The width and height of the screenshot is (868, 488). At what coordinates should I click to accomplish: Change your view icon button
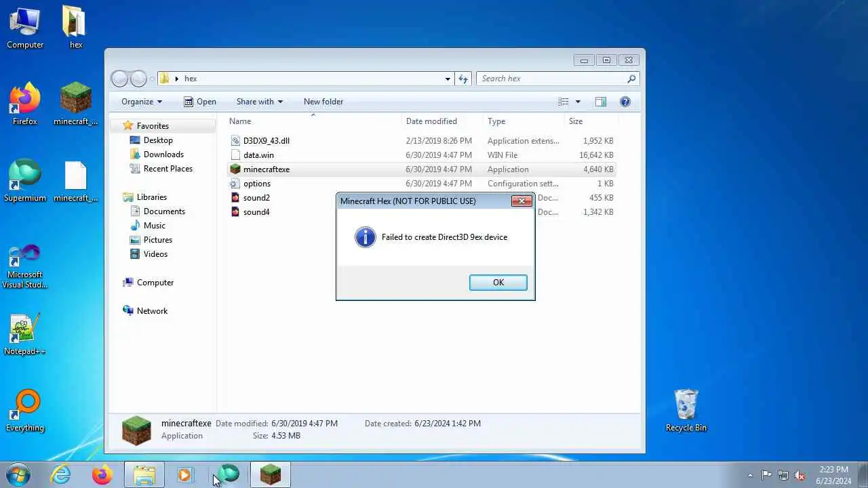(564, 102)
